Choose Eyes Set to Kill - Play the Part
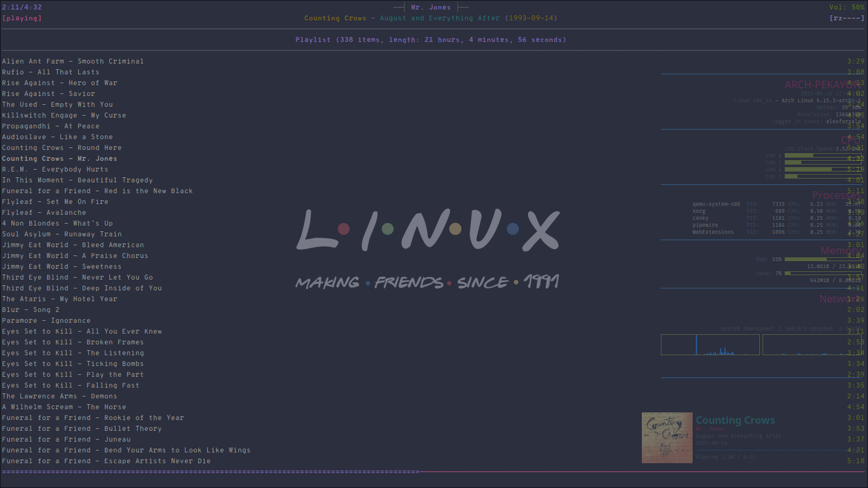Screen dimensions: 868x488 tap(73, 375)
